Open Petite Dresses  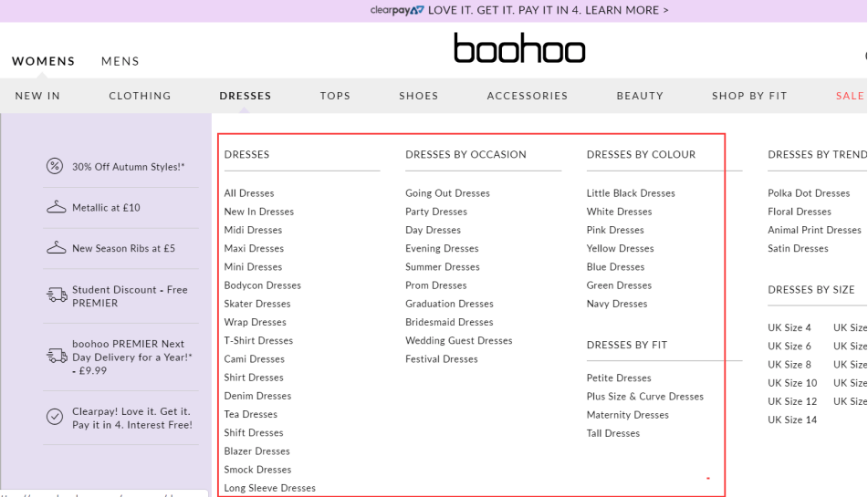coord(619,378)
